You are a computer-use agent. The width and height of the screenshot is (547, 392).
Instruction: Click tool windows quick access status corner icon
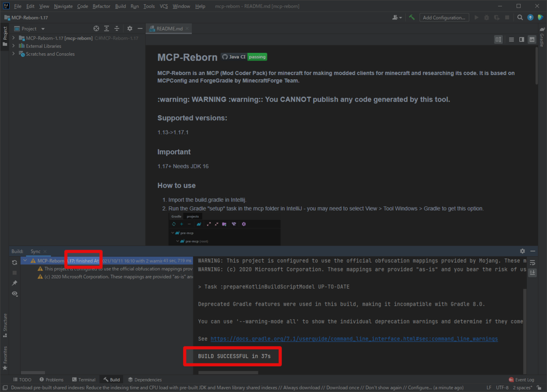click(x=4, y=388)
